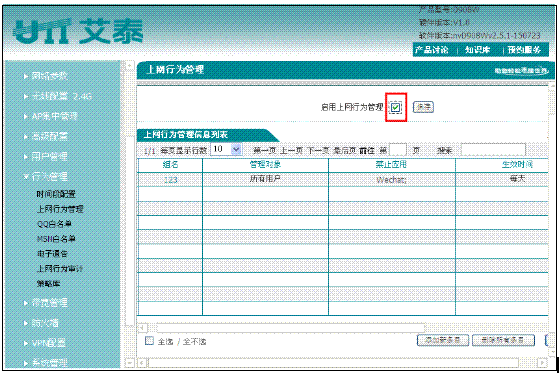The height and width of the screenshot is (373, 560).
Task: Collapse the 行为管理 sidebar menu
Action: pos(49,176)
